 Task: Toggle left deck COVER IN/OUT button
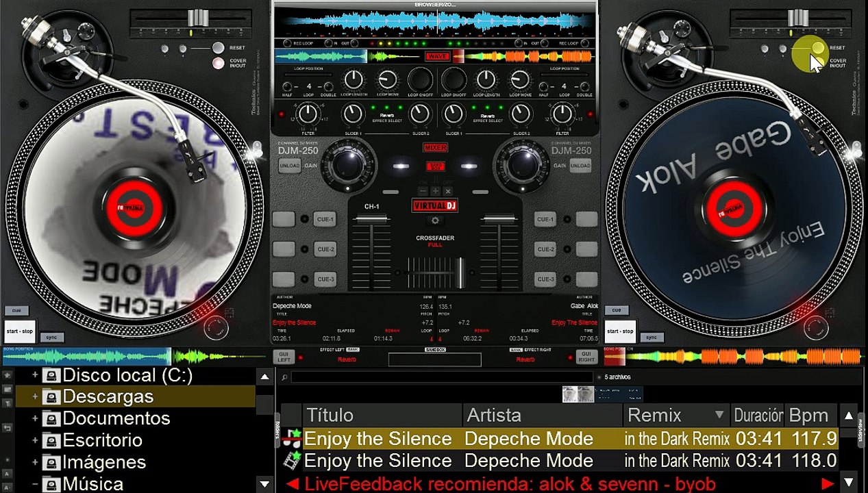pos(219,63)
